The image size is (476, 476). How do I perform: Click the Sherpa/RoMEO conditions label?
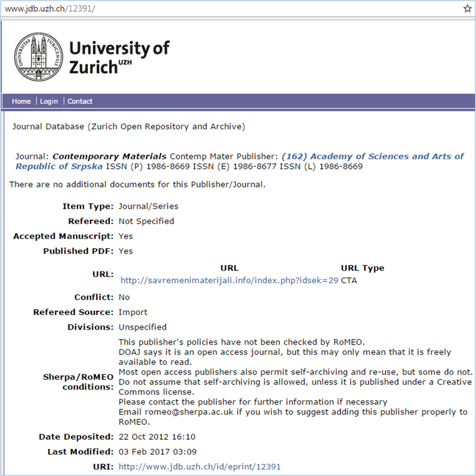tap(78, 382)
